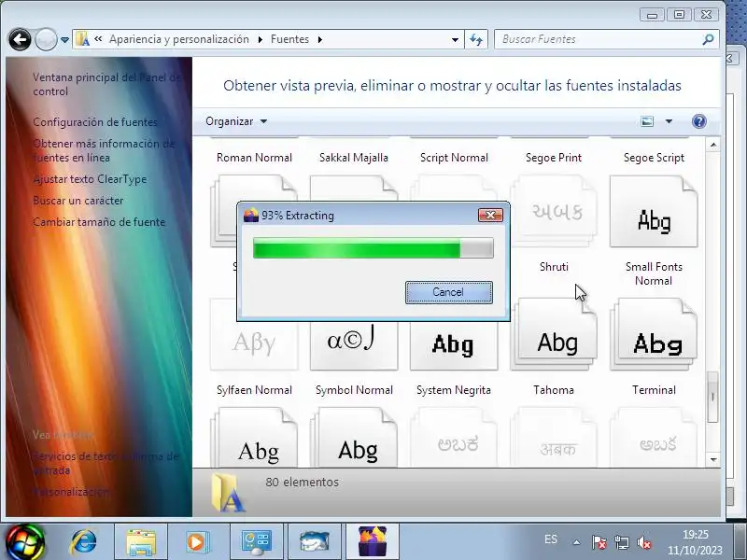
Task: Click the Fonts folder icon in address bar
Action: tap(82, 39)
